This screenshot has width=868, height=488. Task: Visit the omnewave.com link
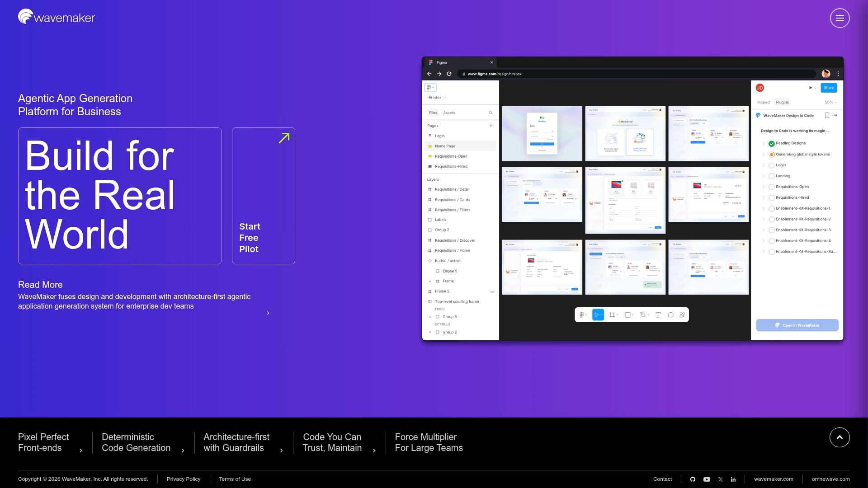click(830, 479)
